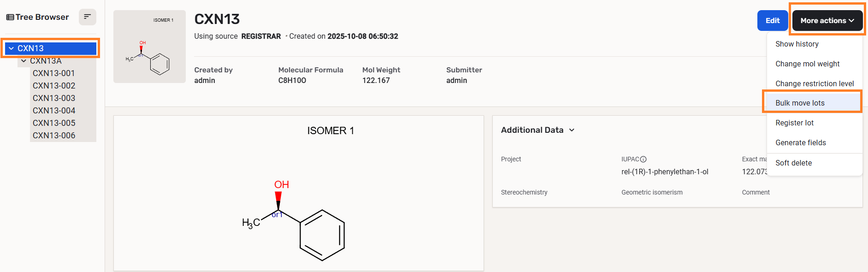Viewport: 868px width, 272px height.
Task: Click the IUPAC info icon
Action: pos(644,159)
